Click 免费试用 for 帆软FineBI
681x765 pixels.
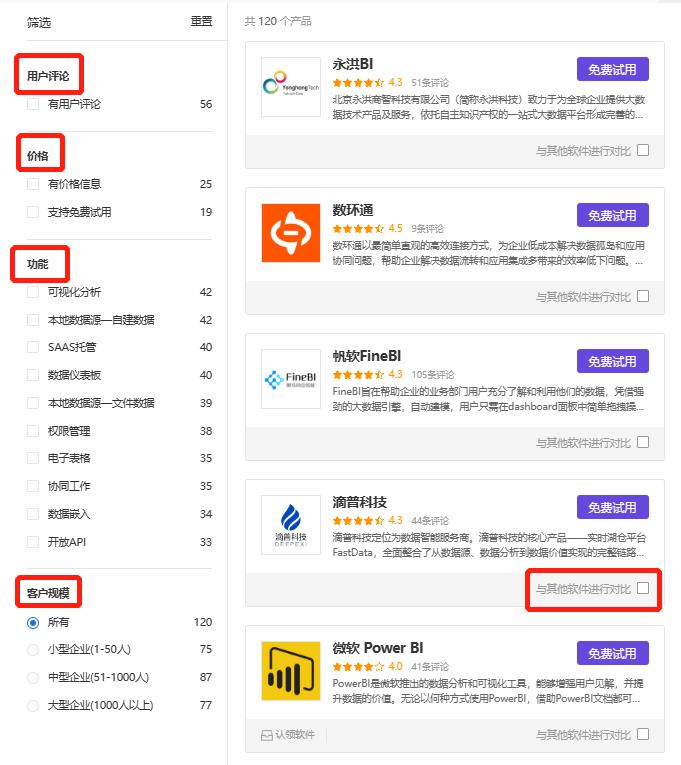coord(613,361)
